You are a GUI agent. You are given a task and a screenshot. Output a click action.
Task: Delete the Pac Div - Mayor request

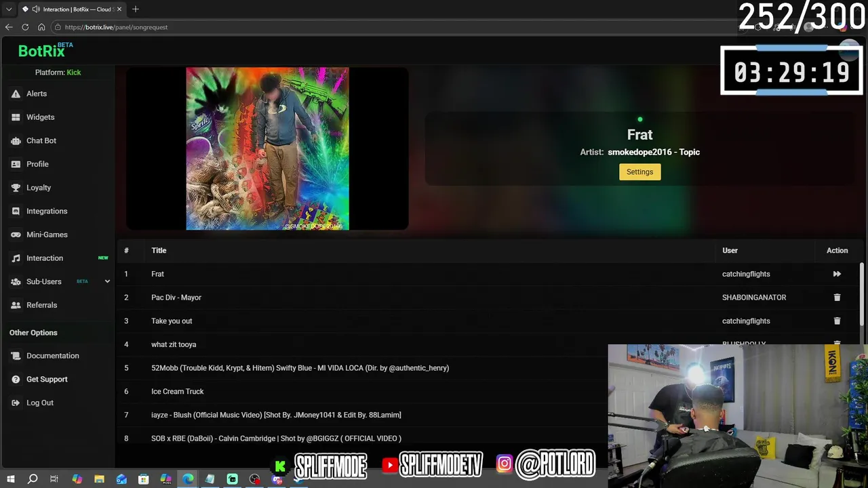[x=837, y=298]
